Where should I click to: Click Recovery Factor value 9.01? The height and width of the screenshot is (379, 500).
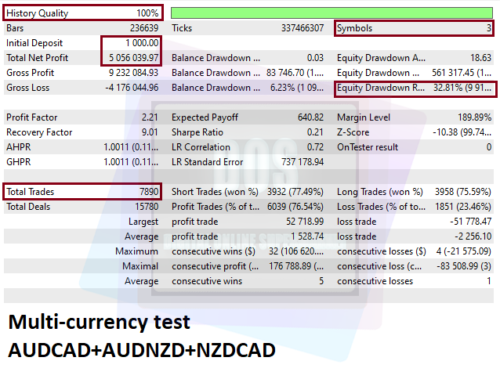pyautogui.click(x=150, y=132)
